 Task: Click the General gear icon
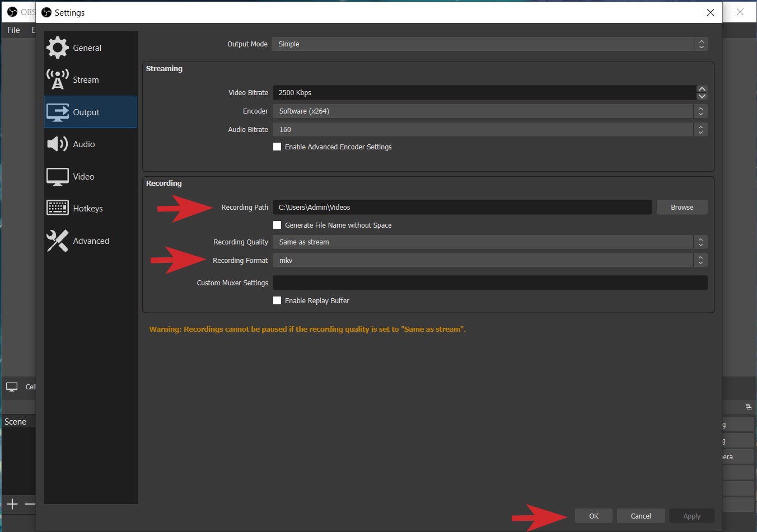pos(57,48)
